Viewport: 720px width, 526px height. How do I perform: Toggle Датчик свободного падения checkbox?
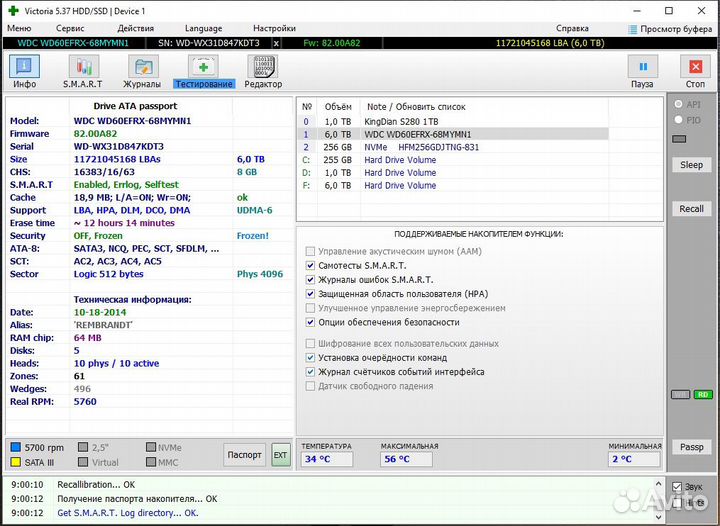tap(310, 386)
